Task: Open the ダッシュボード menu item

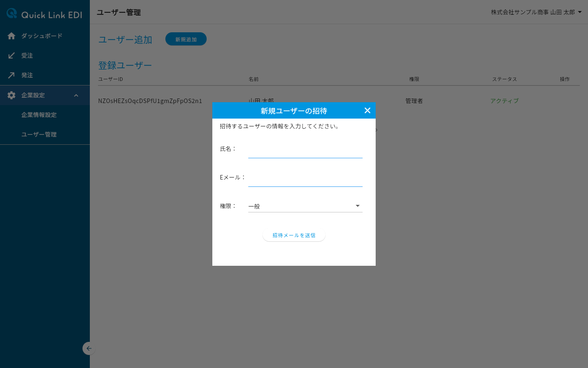Action: [45, 36]
